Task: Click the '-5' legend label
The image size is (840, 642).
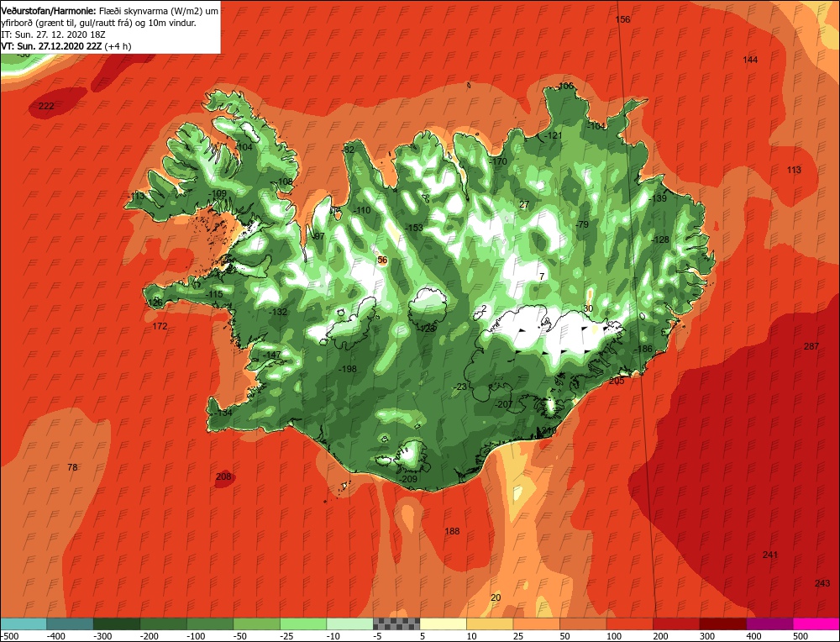Action: (x=378, y=636)
